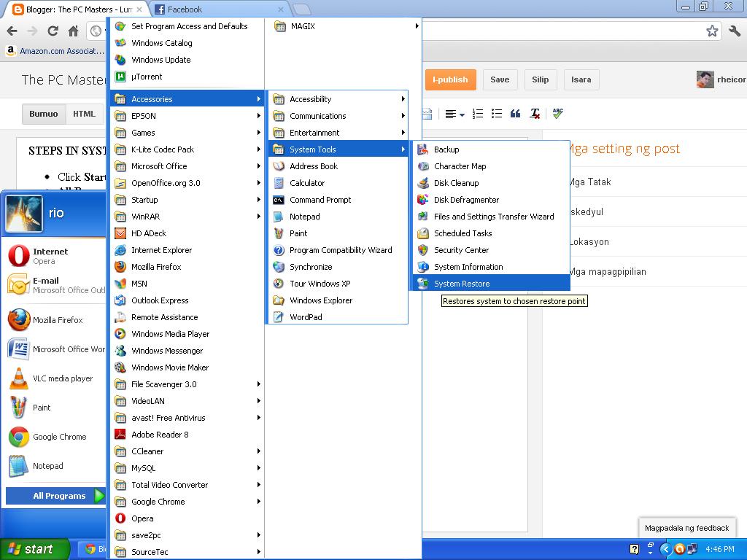Open Amazon.com Associates bookmark
Viewport: 747px width, 560px height.
click(55, 51)
